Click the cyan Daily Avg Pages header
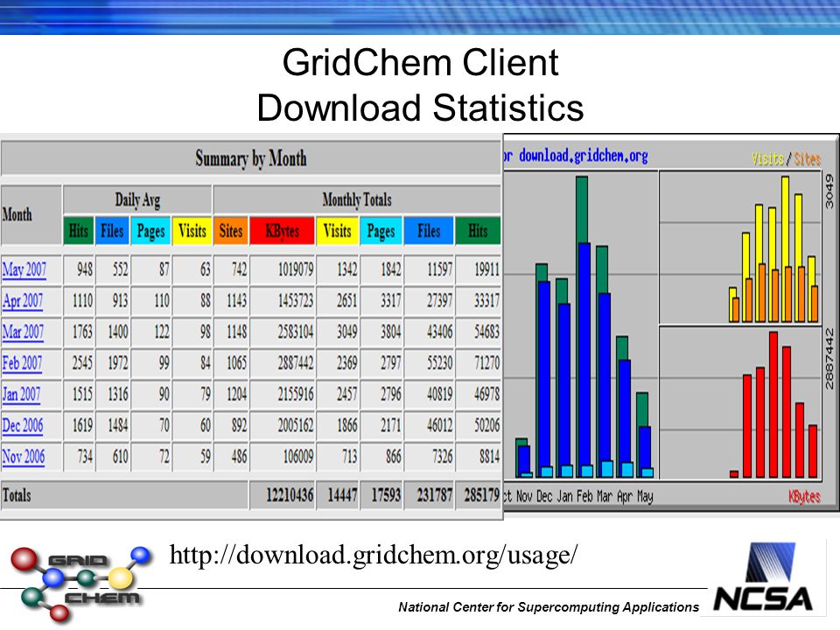Image resolution: width=840 pixels, height=630 pixels. [150, 231]
